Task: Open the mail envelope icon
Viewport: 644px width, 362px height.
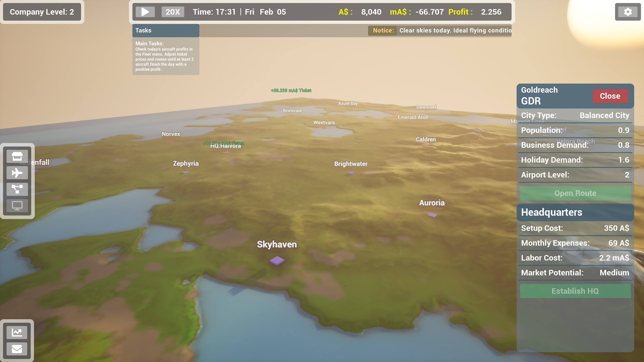Action: click(x=17, y=349)
